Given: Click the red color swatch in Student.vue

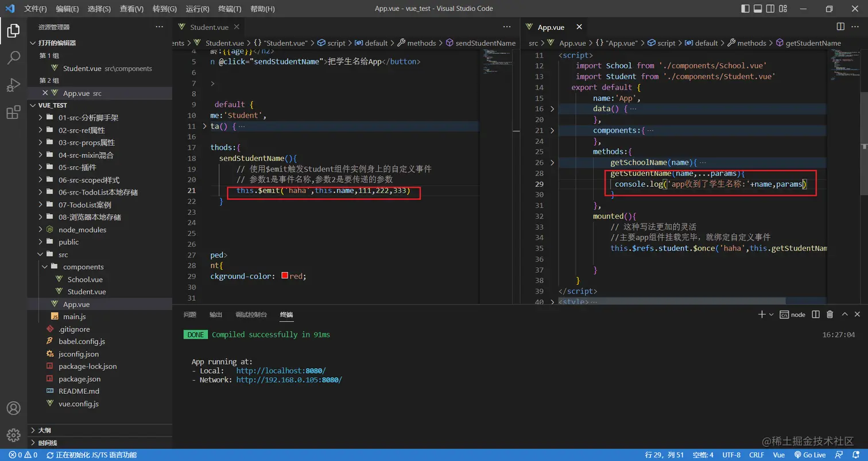Looking at the screenshot, I should click(x=284, y=276).
